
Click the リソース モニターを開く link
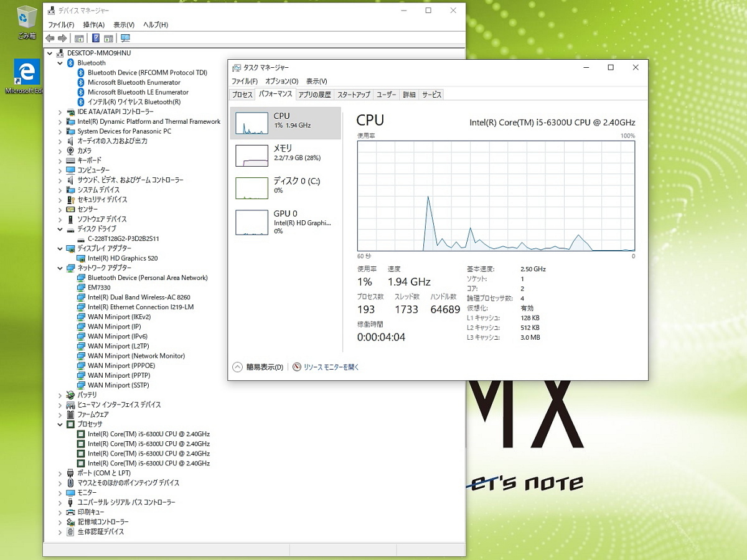point(331,367)
